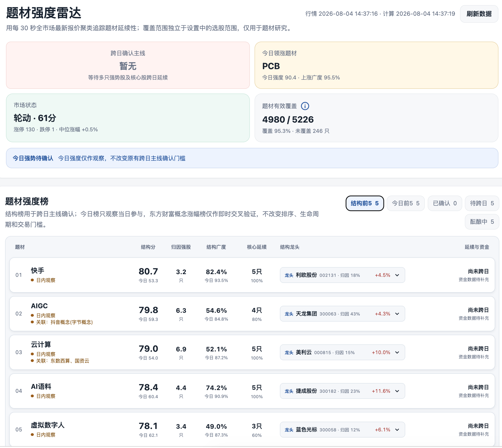
Task: Click the 80.7 structure score for 快手
Action: [148, 271]
